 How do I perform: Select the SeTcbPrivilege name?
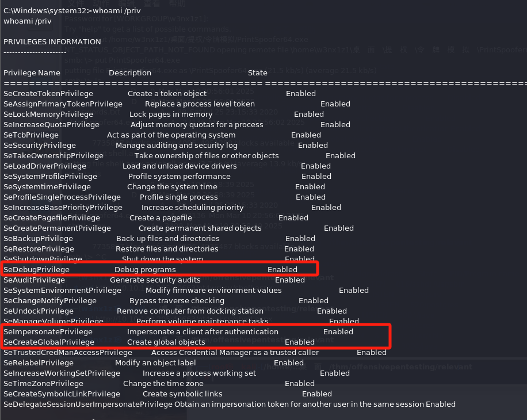(31, 135)
